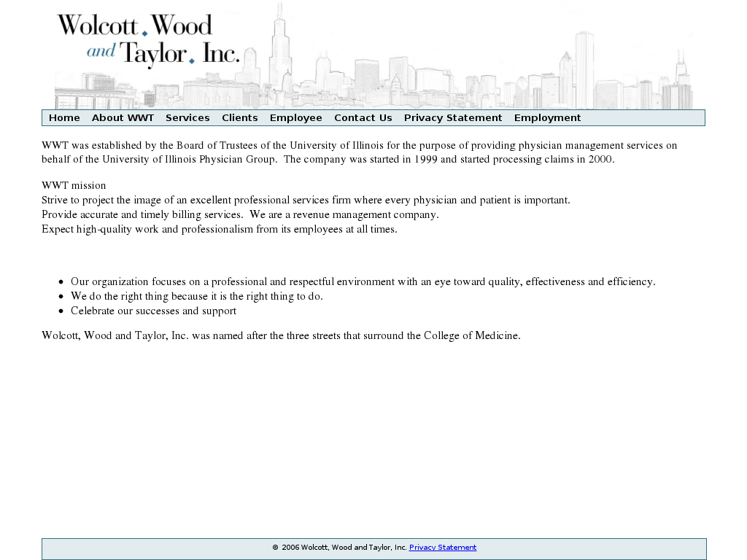Open Privacy Statement in the navigation bar

[x=453, y=117]
